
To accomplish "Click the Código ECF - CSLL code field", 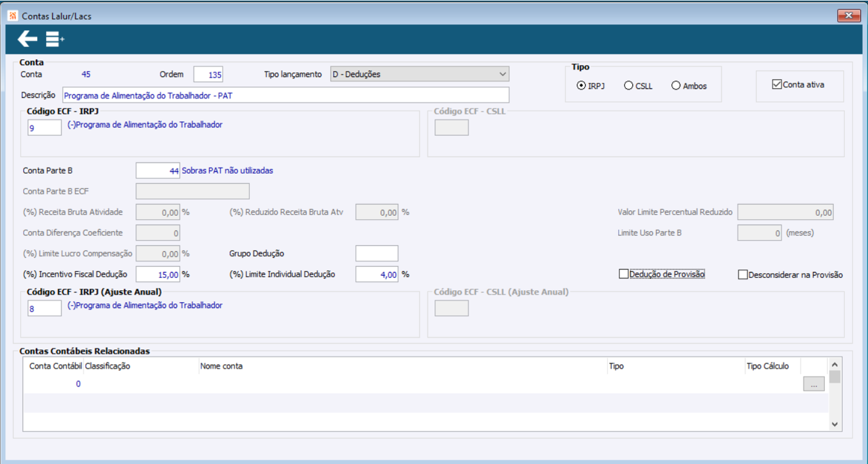I will coord(451,127).
